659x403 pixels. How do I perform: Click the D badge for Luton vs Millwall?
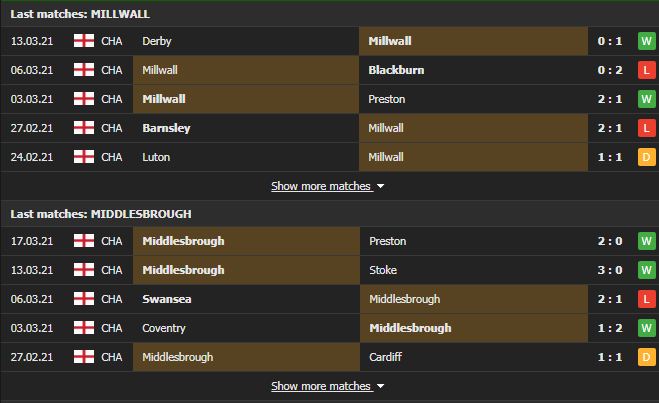click(x=646, y=157)
